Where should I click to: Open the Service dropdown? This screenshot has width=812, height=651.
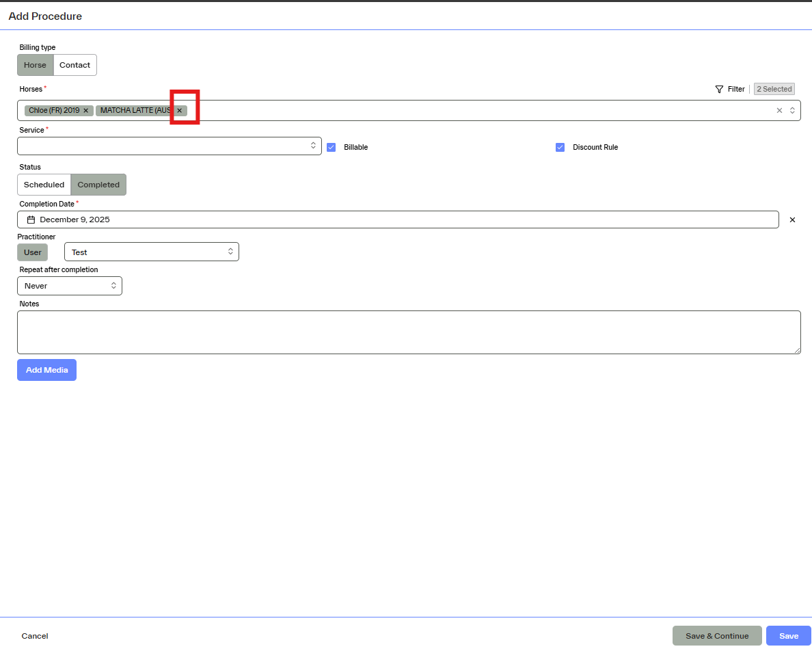[170, 146]
